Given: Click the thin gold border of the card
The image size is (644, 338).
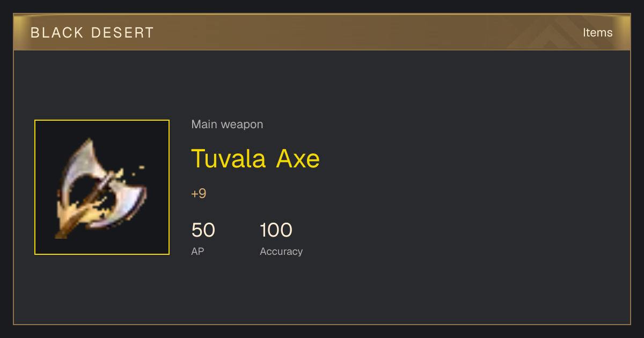Looking at the screenshot, I should [322, 324].
